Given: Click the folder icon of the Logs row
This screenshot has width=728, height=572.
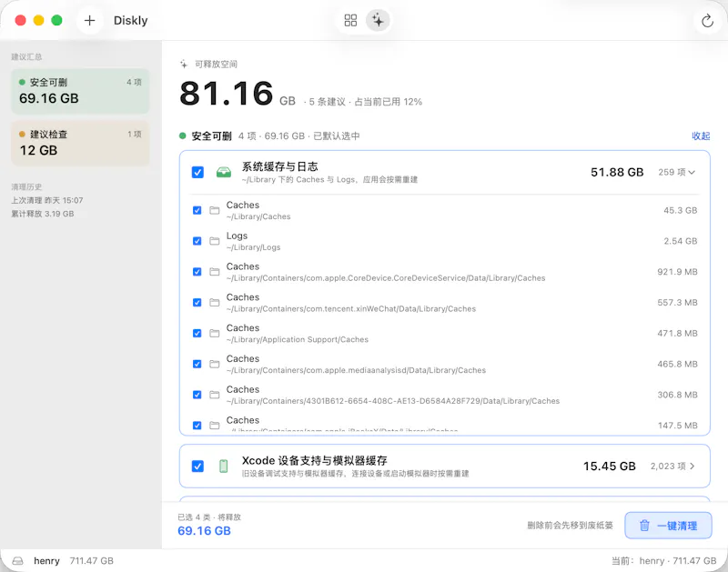Looking at the screenshot, I should [215, 241].
